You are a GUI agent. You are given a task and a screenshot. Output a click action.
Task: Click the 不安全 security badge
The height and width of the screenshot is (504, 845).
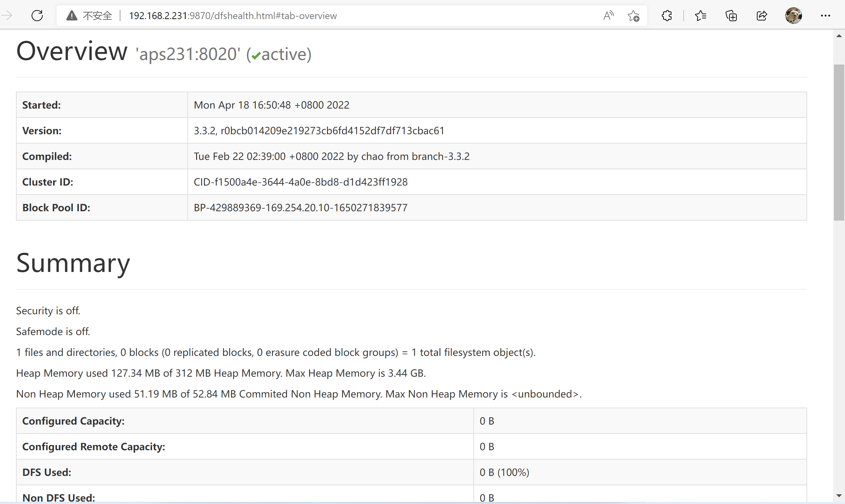point(88,15)
